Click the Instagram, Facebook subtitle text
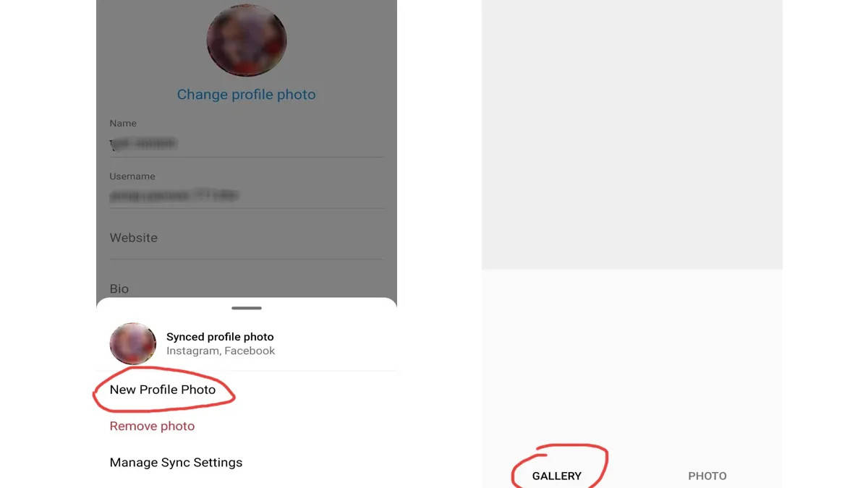Image resolution: width=868 pixels, height=488 pixels. 221,351
